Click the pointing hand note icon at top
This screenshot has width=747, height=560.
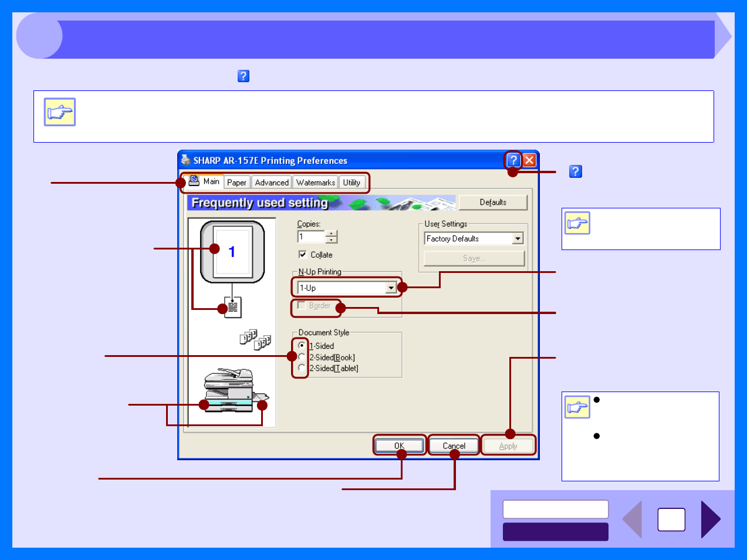coord(60,112)
